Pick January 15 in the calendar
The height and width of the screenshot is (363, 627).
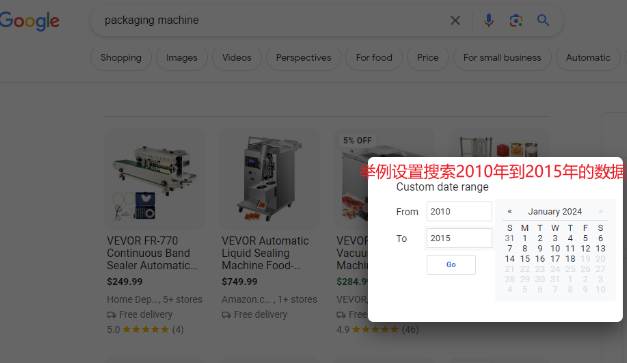[525, 259]
